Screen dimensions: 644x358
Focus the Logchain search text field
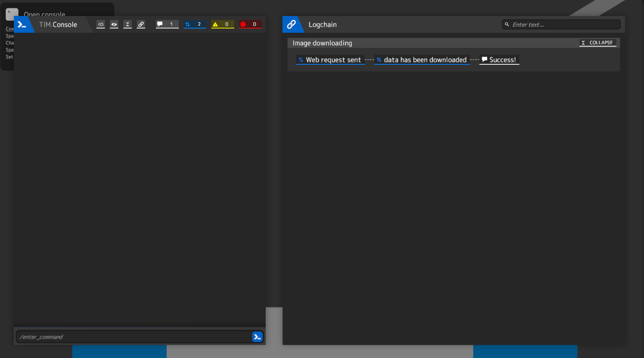pos(565,25)
